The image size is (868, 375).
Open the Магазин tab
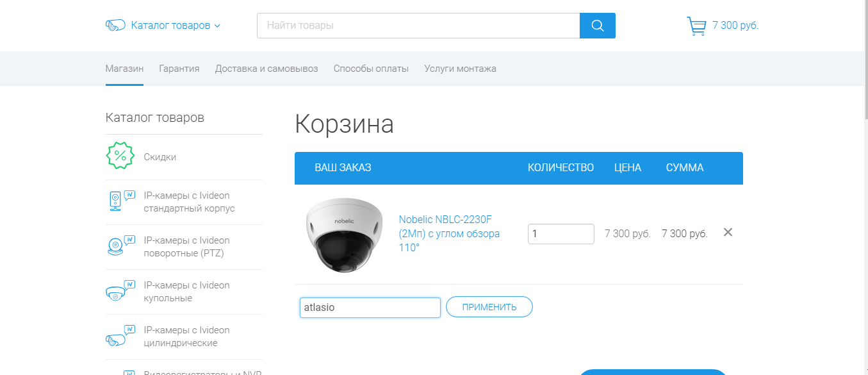[x=124, y=69]
